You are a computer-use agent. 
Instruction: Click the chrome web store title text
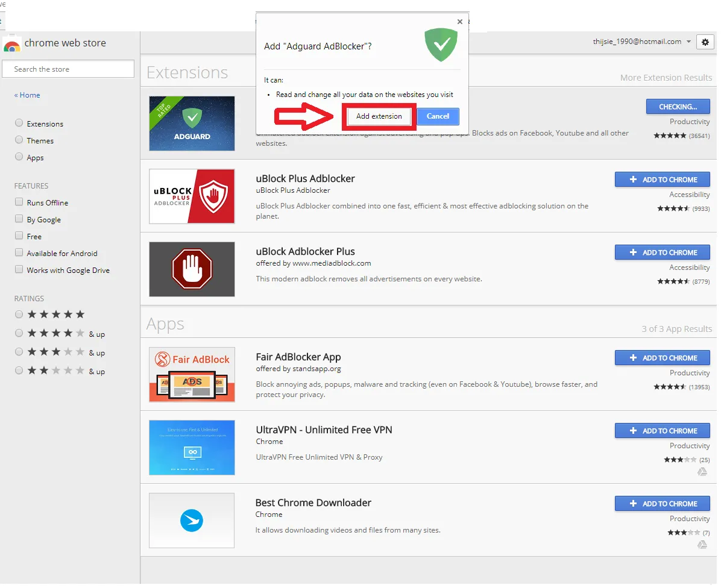(65, 43)
